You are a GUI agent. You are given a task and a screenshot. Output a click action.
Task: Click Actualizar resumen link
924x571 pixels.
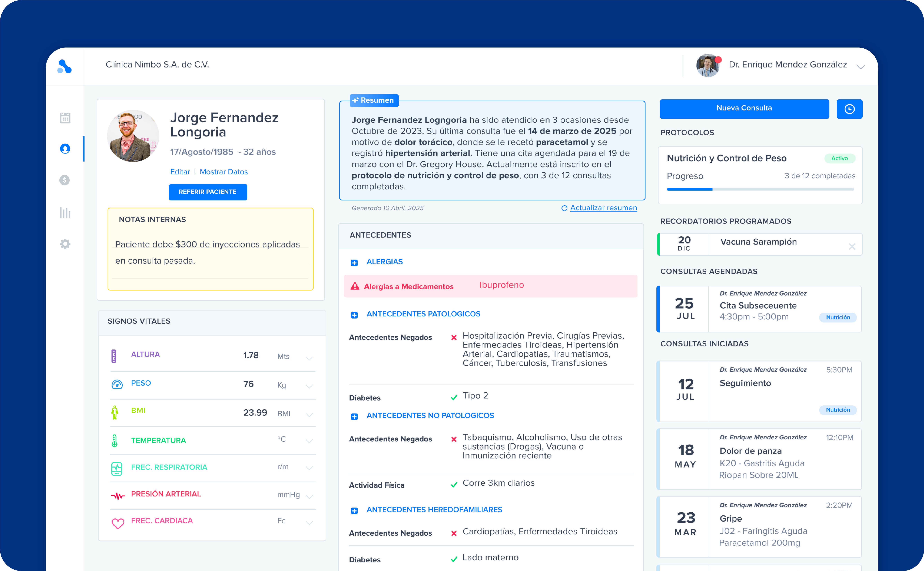coord(603,208)
